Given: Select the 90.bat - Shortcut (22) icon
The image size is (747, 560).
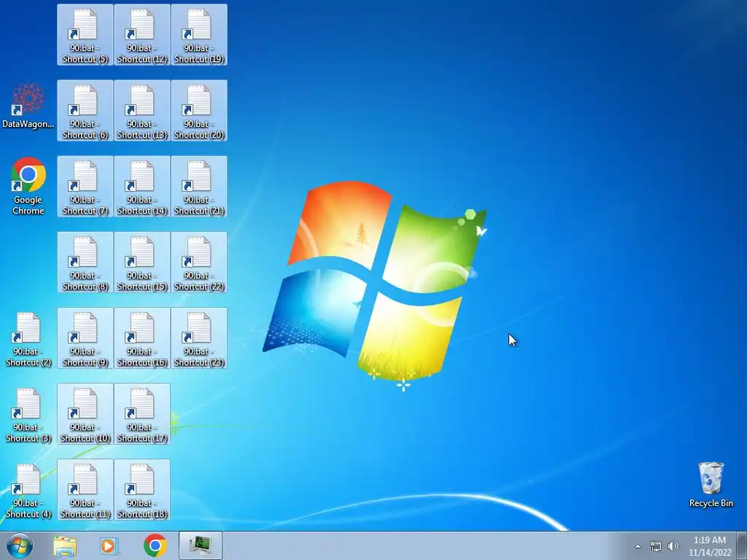Looking at the screenshot, I should tap(199, 262).
